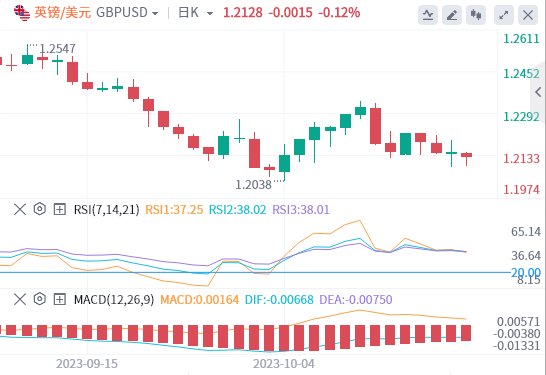Click the price change -0.0015
Viewport: 546px width, 375px height.
290,13
